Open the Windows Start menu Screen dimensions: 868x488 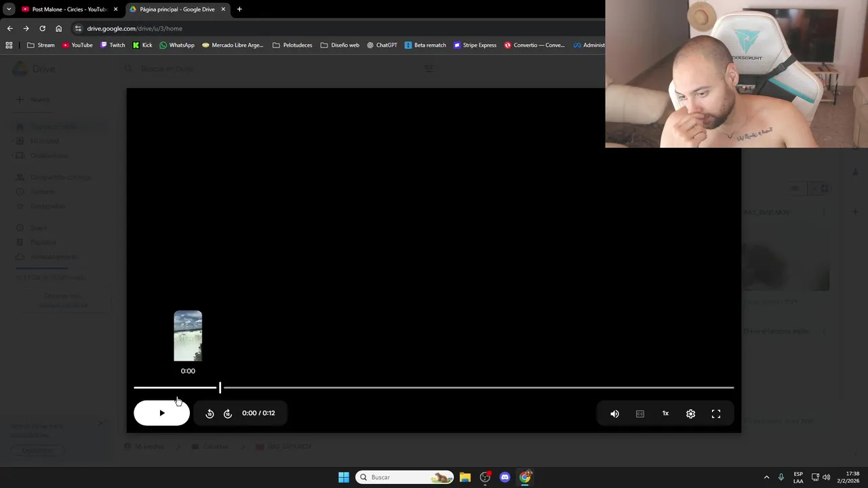344,477
